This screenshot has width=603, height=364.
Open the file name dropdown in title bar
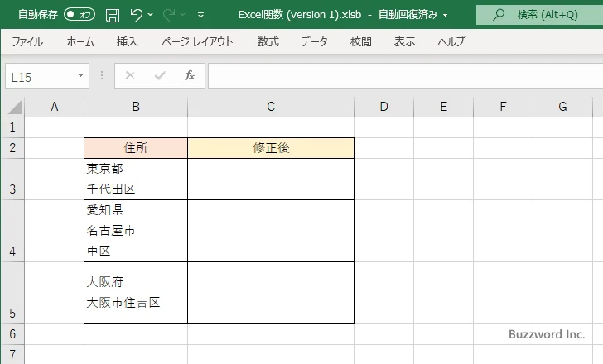(x=446, y=16)
